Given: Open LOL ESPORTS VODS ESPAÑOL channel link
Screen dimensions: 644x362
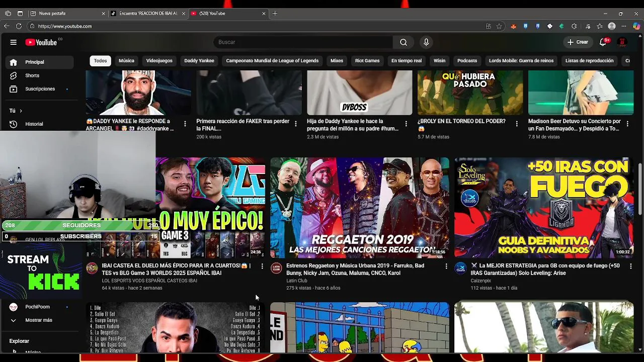Looking at the screenshot, I should coord(149,281).
